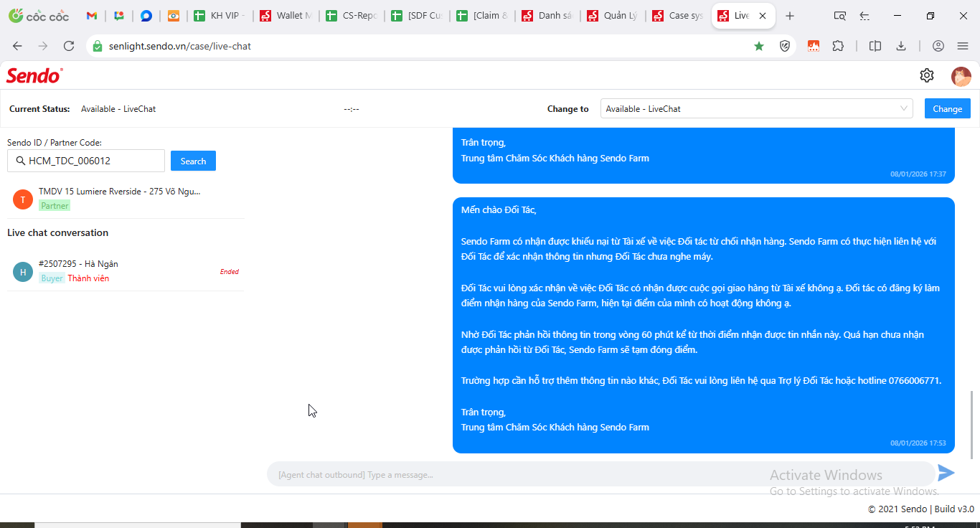Open the shield protection icon
Screen dimensions: 980x528
785,46
